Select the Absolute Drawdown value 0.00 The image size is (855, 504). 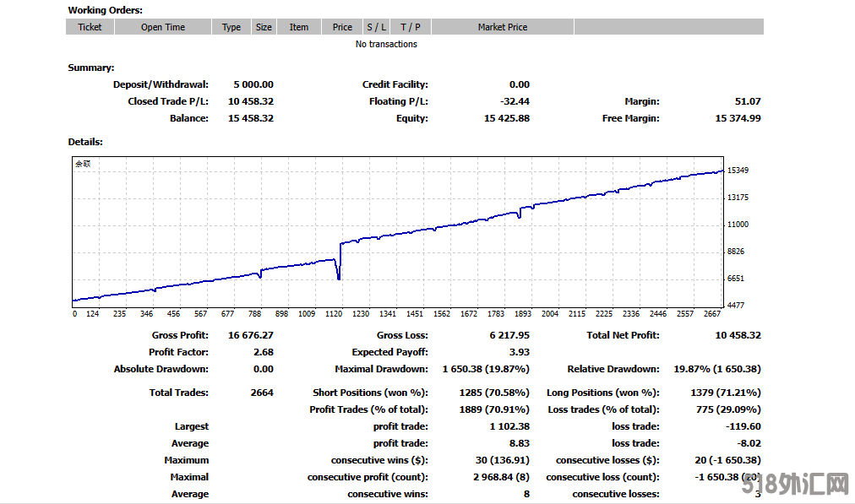(x=264, y=369)
